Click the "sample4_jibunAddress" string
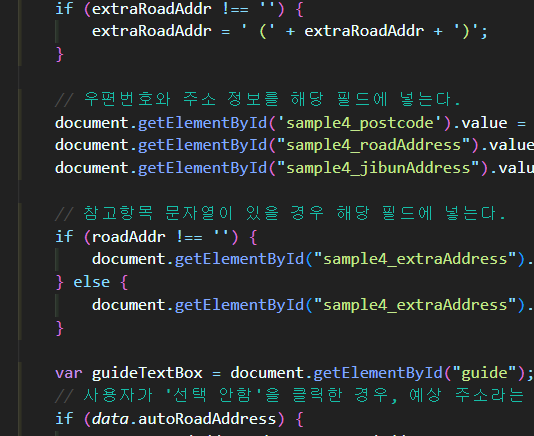 click(378, 168)
